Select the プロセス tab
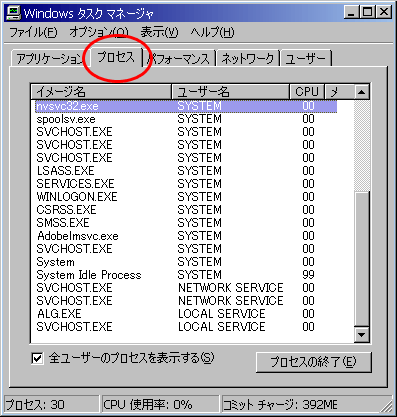 [x=116, y=57]
